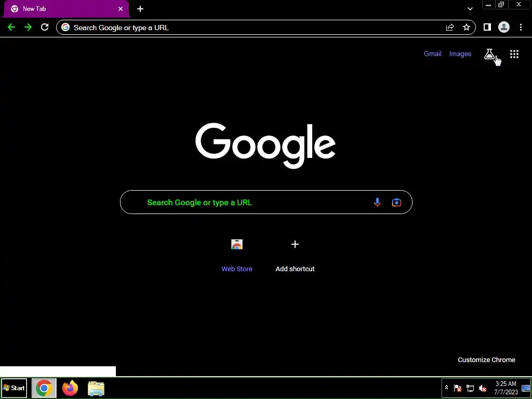Start voice search with the microphone
Image resolution: width=532 pixels, height=399 pixels.
tap(377, 202)
